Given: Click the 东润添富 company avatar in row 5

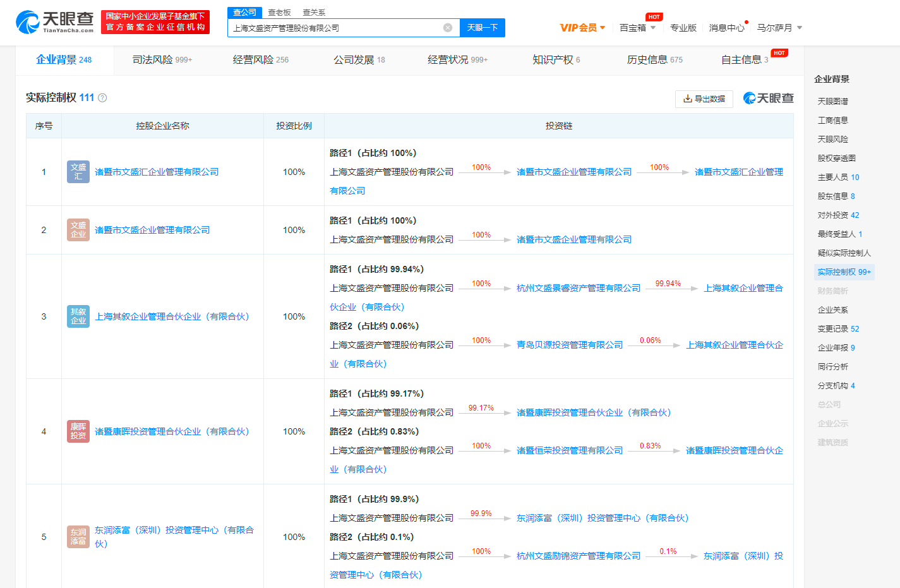Looking at the screenshot, I should click(78, 537).
